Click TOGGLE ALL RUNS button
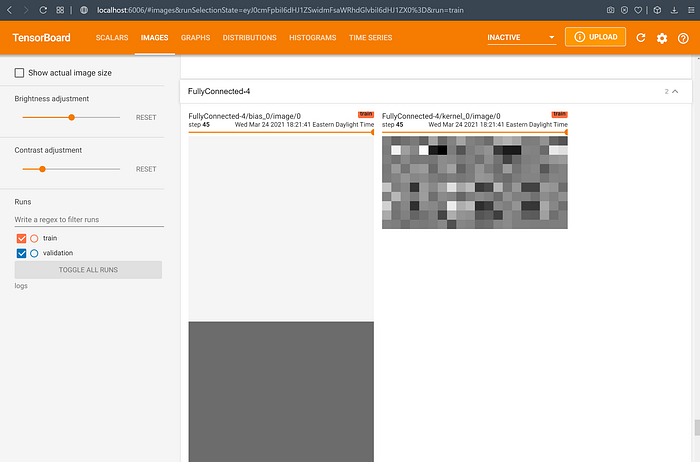Screen dimensions: 700x462 point(88,270)
